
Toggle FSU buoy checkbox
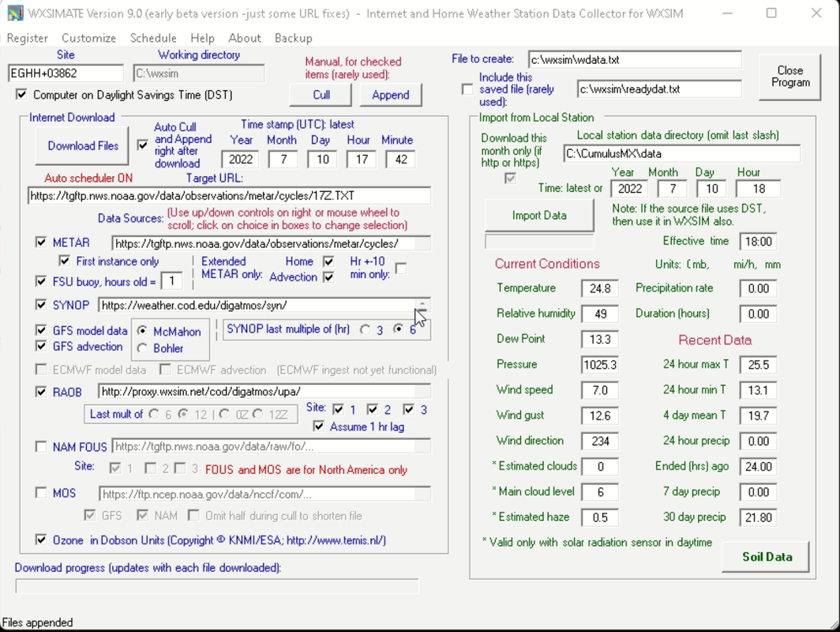(x=41, y=281)
